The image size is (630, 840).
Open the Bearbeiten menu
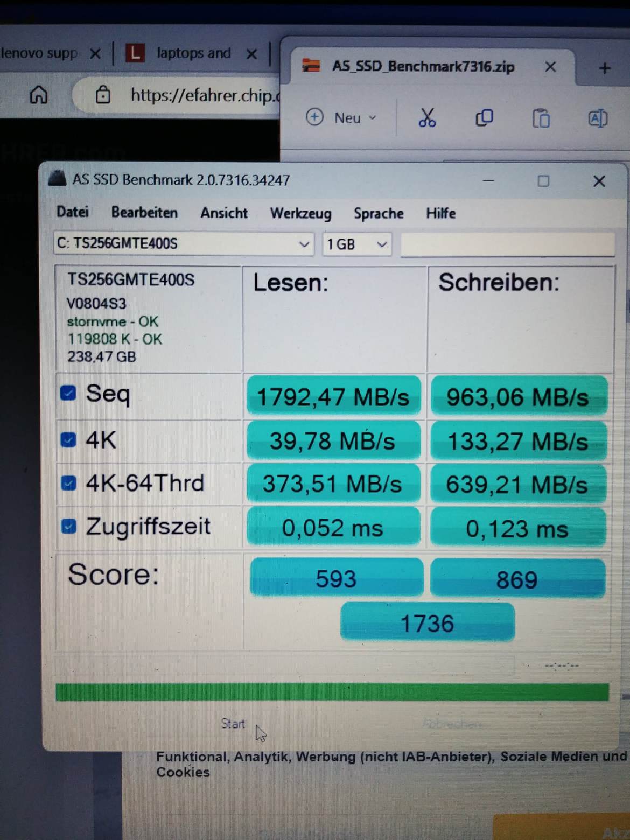coord(144,212)
